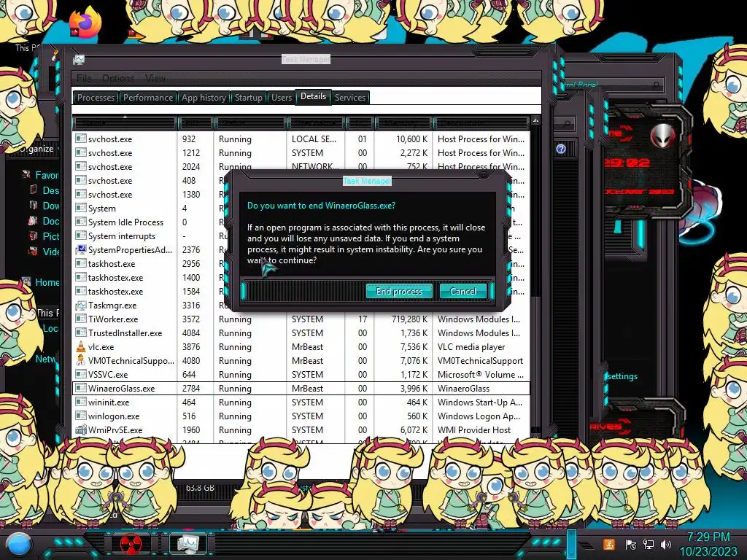Viewport: 747px width, 560px height.
Task: Click the VSSVC.exe process icon
Action: tap(81, 374)
